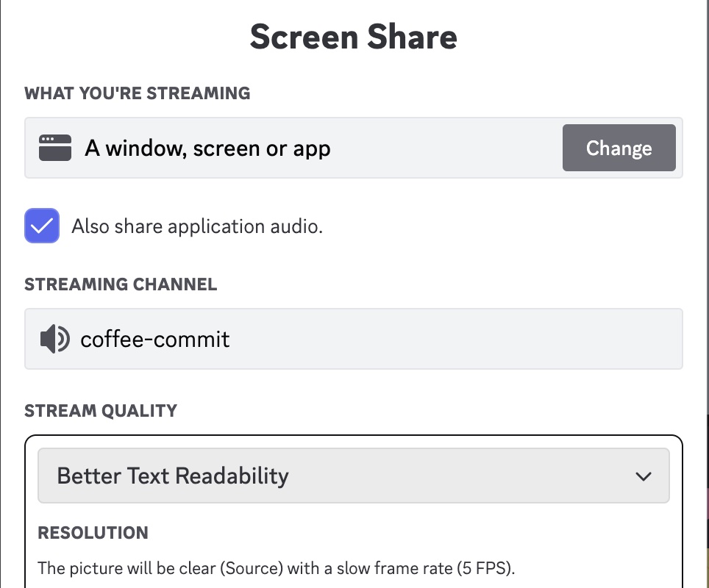Viewport: 709px width, 588px height.
Task: Click empty space right of coffee-commit
Action: tap(456, 339)
